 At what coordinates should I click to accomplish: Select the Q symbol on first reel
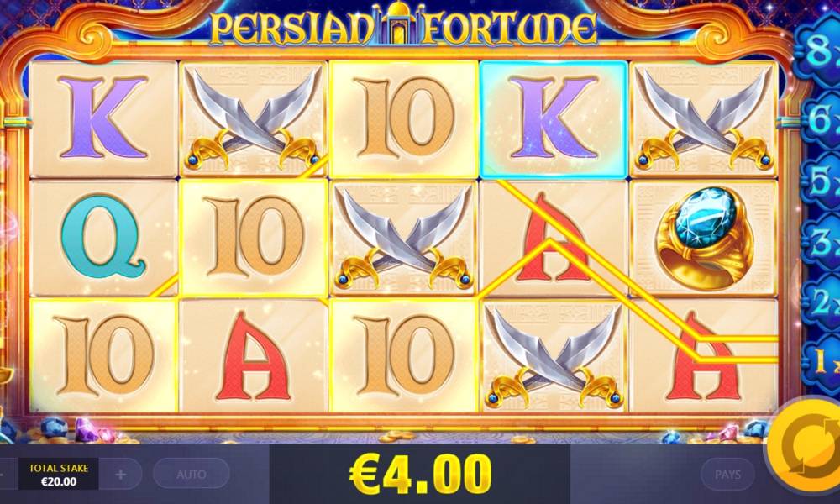coord(102,239)
